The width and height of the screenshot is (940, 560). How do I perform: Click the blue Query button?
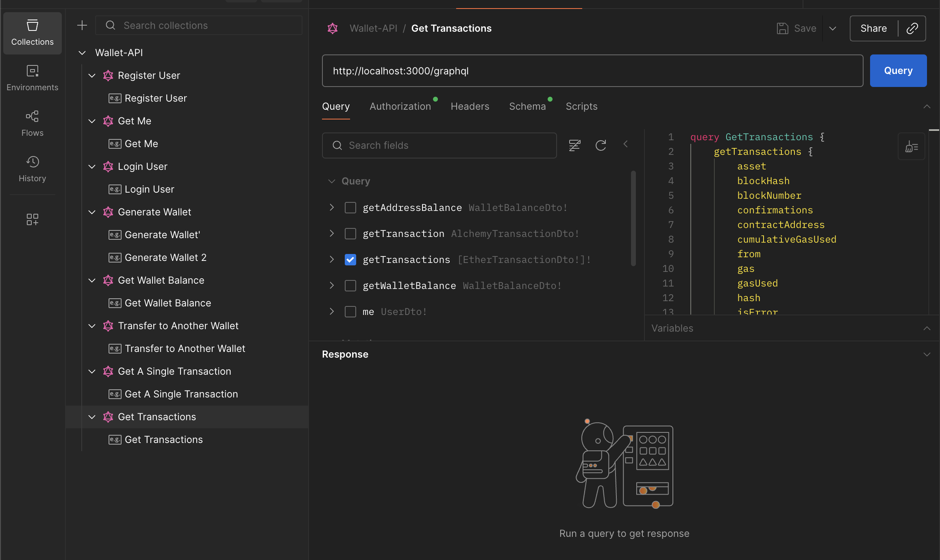click(x=898, y=71)
